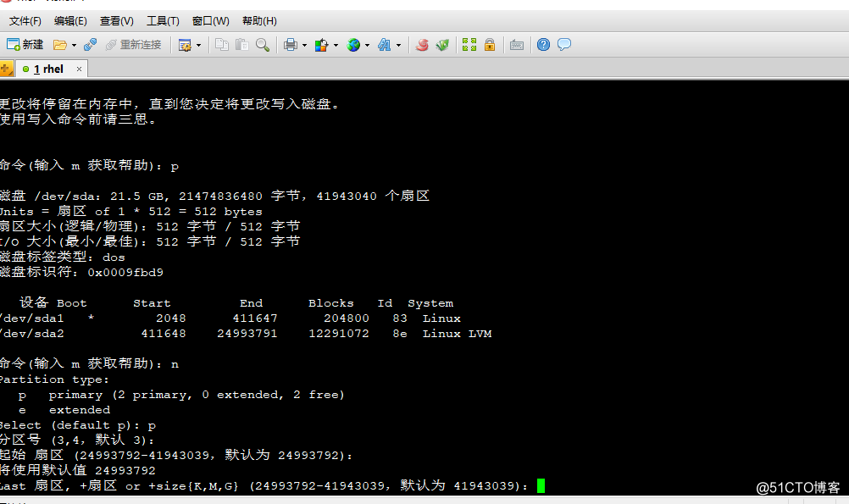Click the green Xagent icon
This screenshot has width=849, height=504.
coord(442,45)
